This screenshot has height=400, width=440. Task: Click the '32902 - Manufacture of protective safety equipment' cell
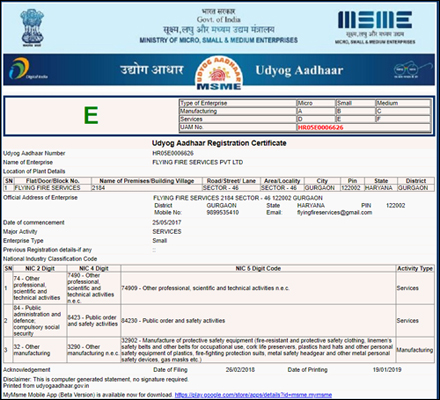coord(257,350)
